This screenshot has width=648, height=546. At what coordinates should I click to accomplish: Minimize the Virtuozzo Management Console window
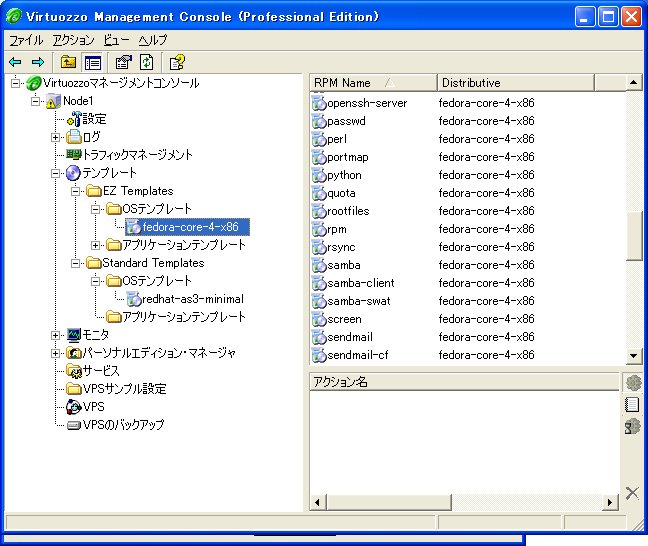[x=585, y=17]
